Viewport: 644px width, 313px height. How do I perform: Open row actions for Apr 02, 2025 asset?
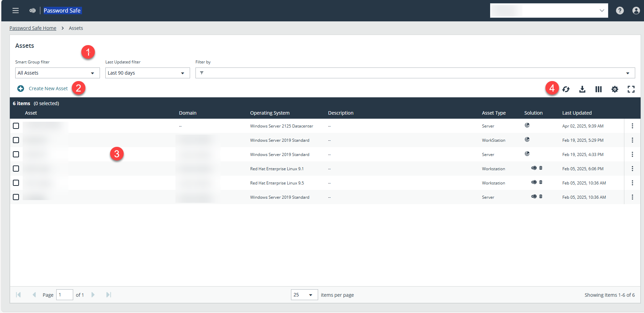point(632,126)
